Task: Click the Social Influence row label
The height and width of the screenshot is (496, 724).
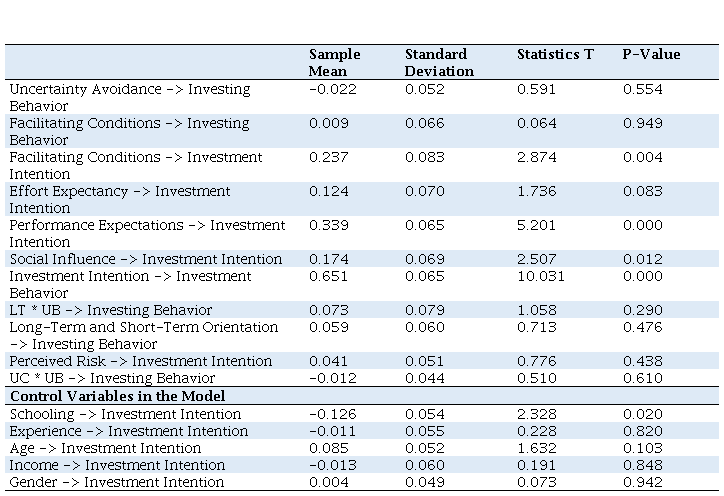Action: [x=146, y=259]
